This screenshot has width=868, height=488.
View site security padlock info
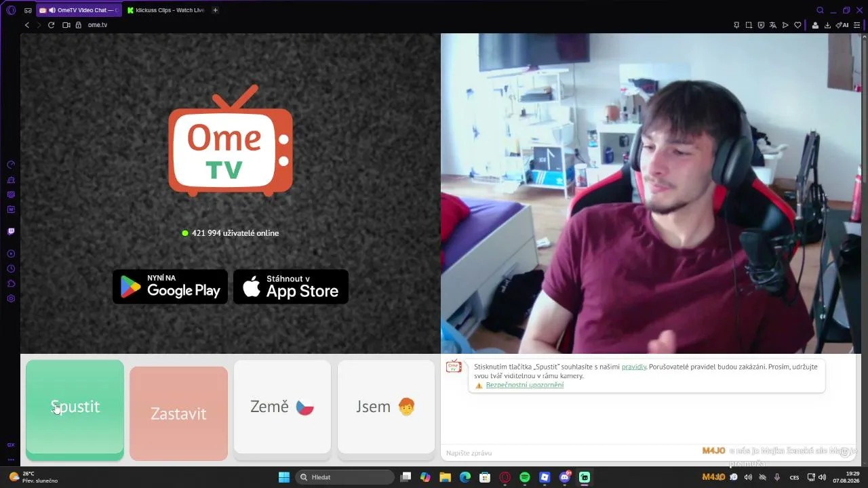pos(78,25)
